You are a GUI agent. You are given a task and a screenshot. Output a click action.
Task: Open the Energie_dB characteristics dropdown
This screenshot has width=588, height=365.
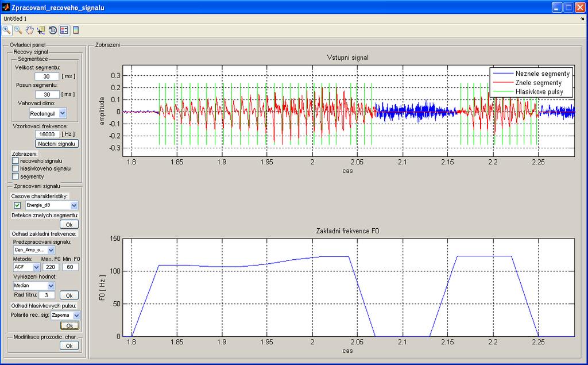click(51, 205)
